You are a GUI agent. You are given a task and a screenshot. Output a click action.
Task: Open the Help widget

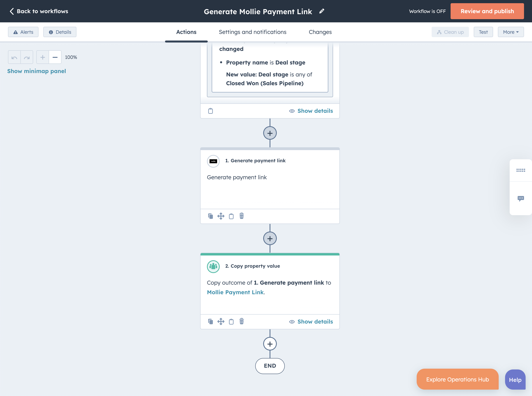(x=515, y=380)
